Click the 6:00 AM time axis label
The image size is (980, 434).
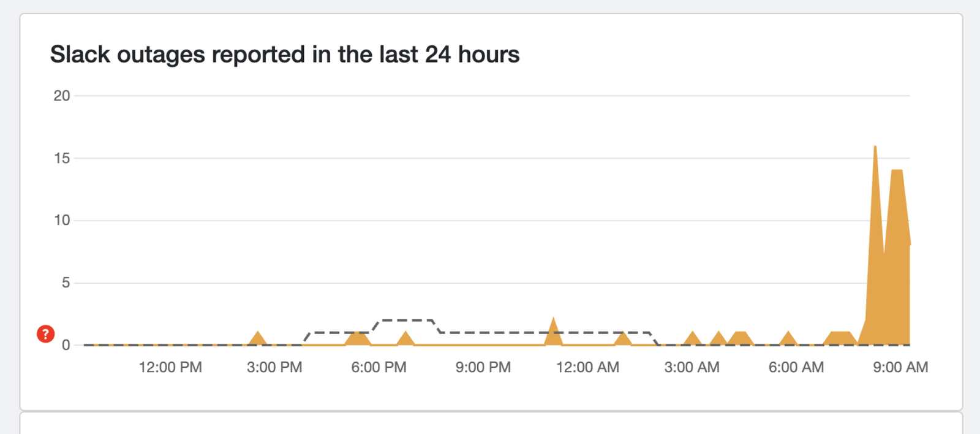point(796,367)
